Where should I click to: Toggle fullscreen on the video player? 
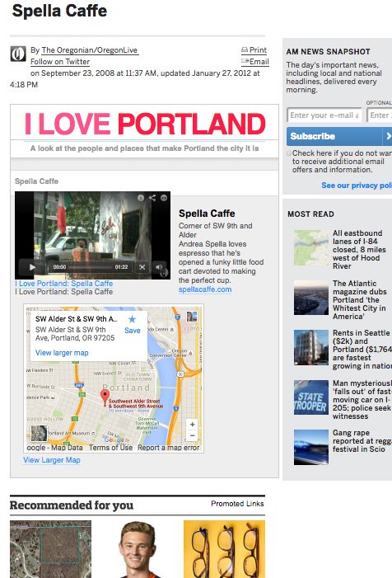coord(142,267)
